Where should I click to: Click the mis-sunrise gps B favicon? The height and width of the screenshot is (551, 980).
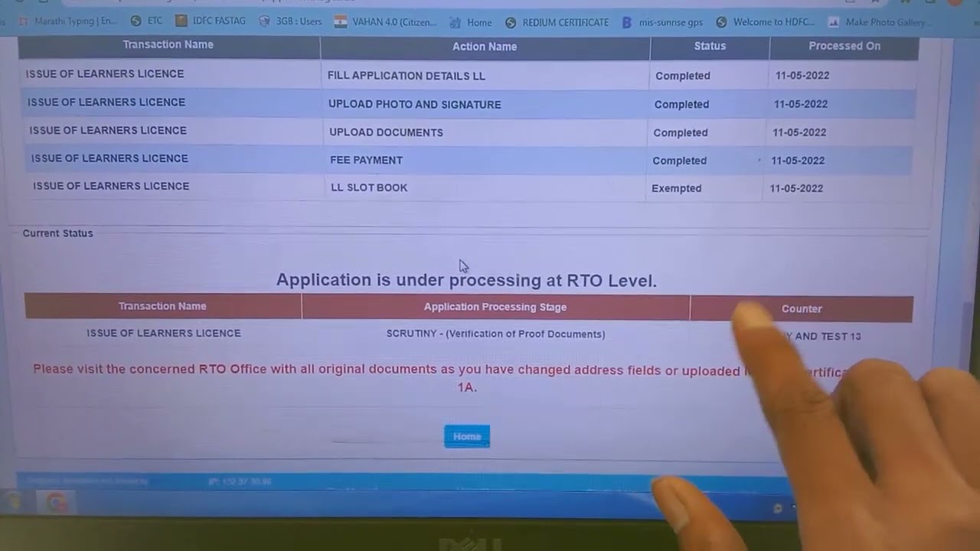pos(628,23)
